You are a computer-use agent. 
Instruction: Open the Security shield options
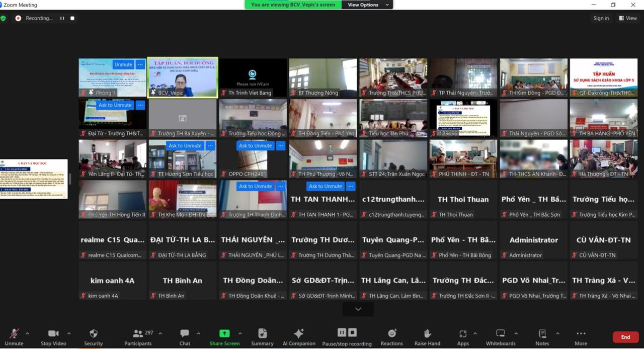click(93, 334)
